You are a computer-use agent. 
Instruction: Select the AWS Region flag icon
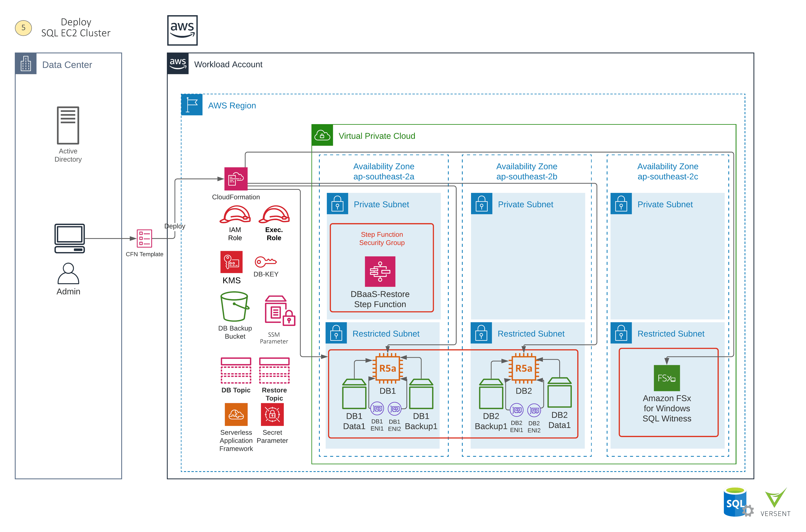coord(192,105)
